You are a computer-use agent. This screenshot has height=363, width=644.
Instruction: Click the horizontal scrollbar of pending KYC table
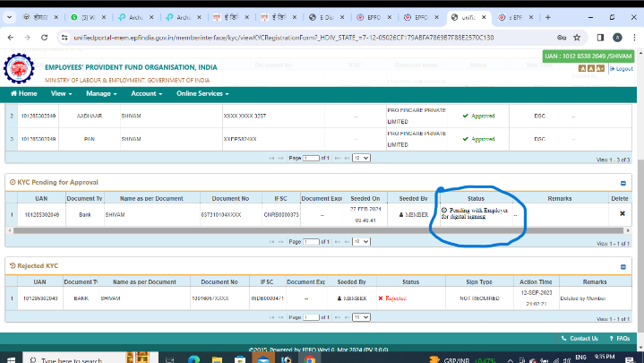(x=318, y=230)
